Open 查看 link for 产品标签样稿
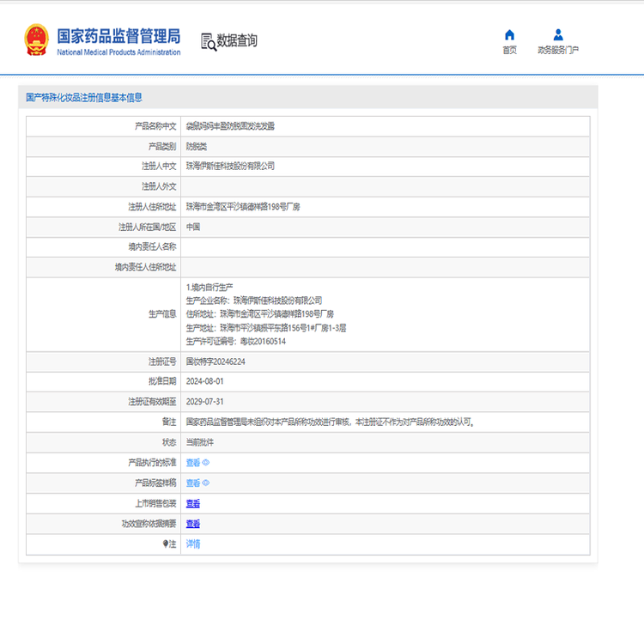644x644 pixels. click(193, 483)
